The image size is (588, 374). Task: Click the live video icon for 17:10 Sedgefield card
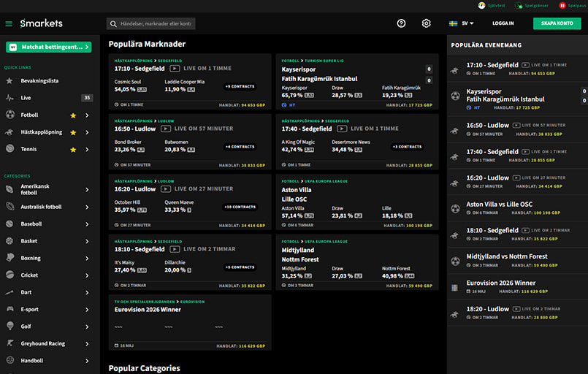pos(175,69)
